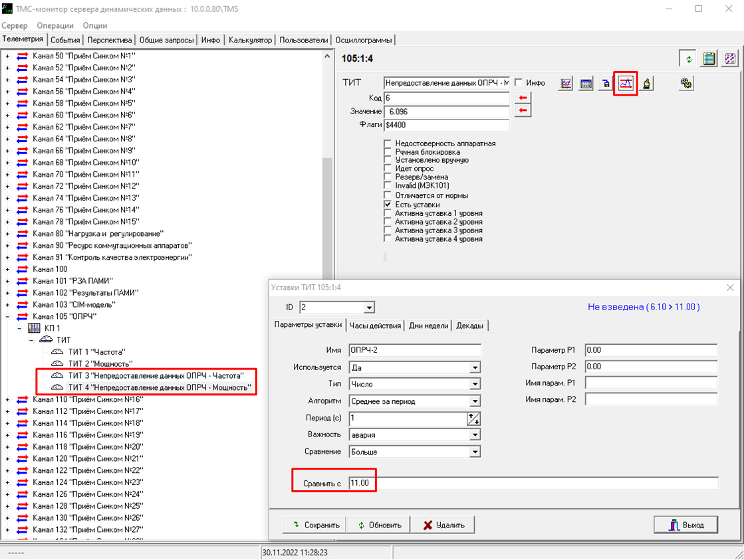Click the green refresh icon at top right
The image size is (744, 560).
click(688, 59)
